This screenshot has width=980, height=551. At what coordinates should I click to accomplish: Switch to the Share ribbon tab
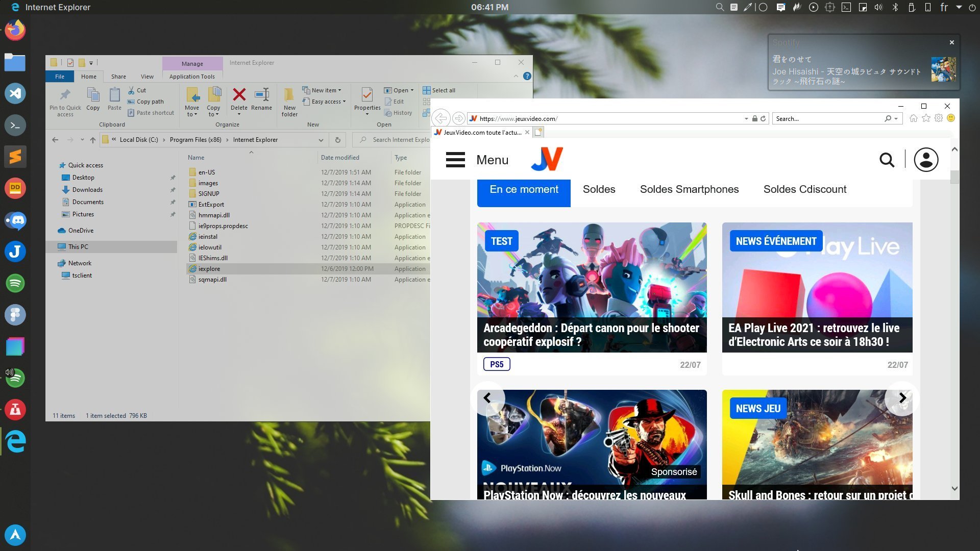click(x=118, y=77)
